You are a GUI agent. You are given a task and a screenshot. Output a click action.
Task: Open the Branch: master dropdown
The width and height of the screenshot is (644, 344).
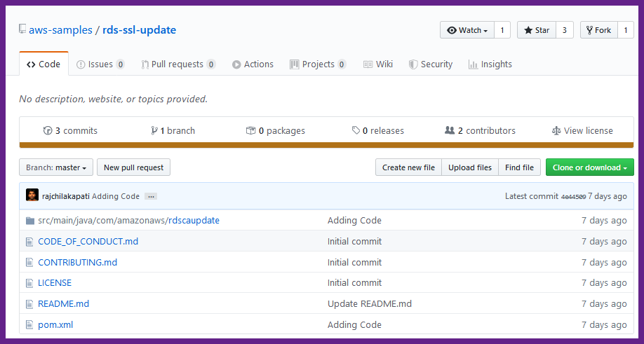(x=56, y=167)
